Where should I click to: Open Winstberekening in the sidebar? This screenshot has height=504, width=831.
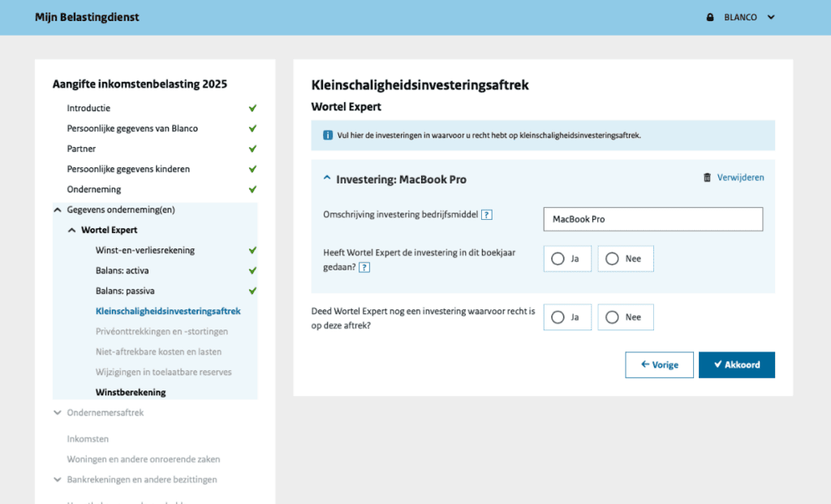131,392
